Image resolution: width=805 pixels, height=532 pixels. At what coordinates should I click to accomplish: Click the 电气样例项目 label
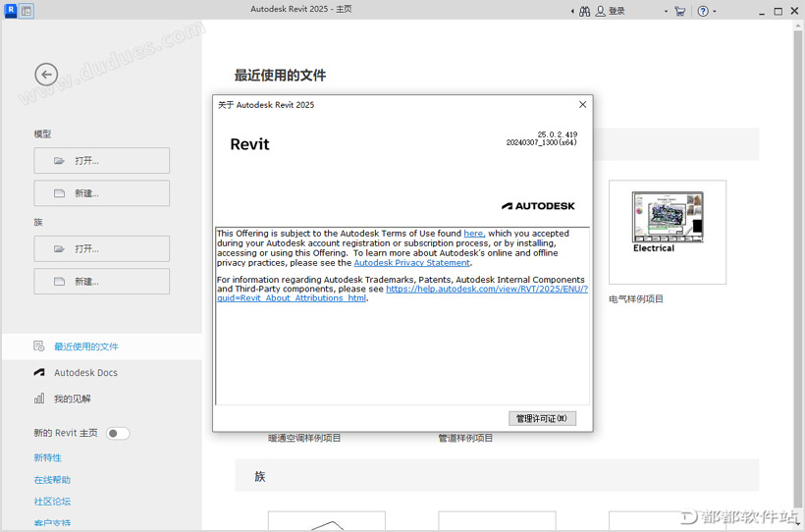[x=636, y=298]
